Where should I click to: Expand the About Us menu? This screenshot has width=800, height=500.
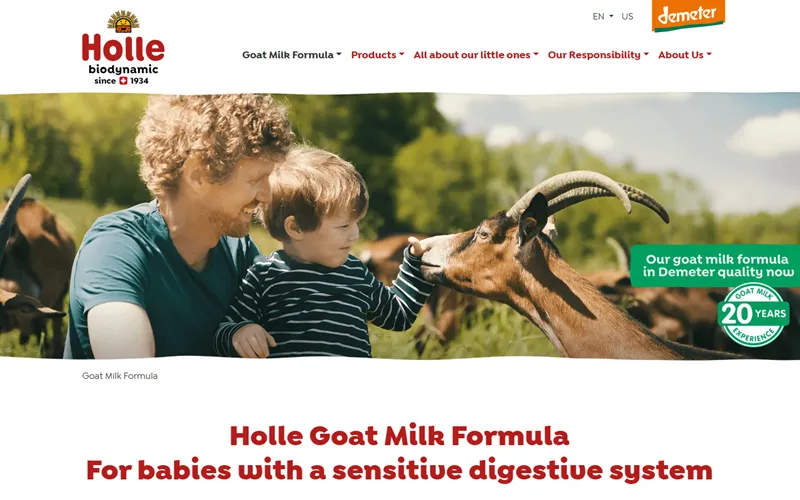(685, 55)
